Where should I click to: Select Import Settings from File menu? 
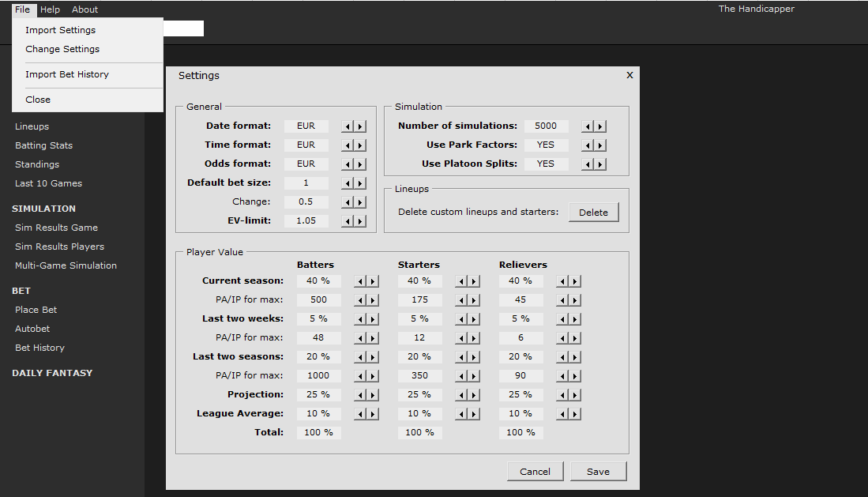(60, 30)
